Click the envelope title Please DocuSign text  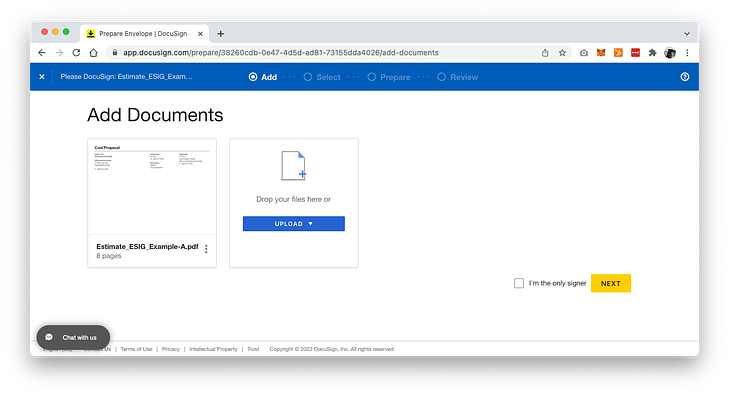(x=126, y=77)
